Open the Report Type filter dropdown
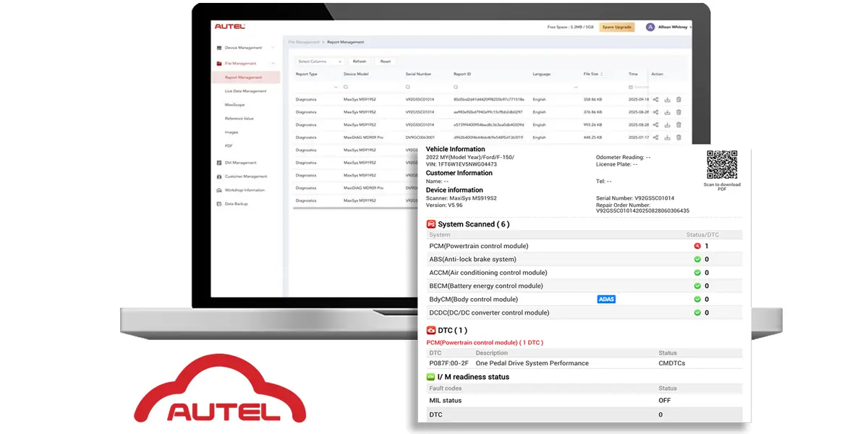The width and height of the screenshot is (868, 434). [336, 87]
